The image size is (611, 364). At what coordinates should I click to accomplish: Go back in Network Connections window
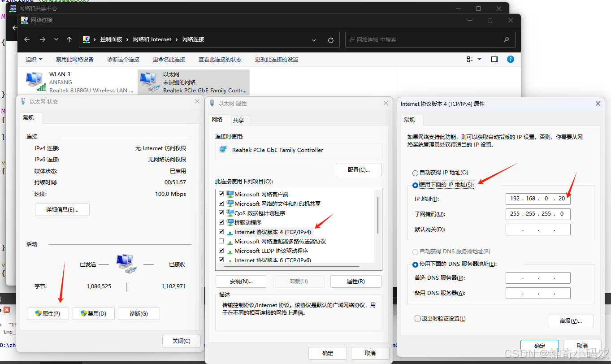point(27,39)
